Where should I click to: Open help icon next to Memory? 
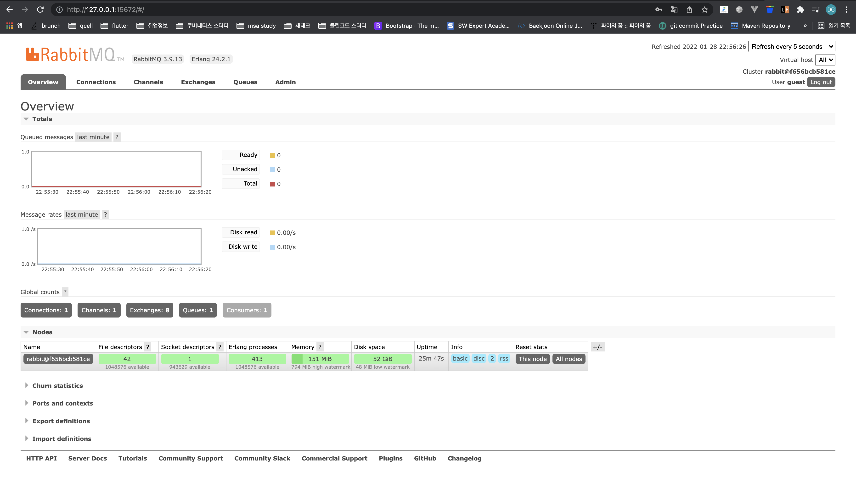(320, 347)
